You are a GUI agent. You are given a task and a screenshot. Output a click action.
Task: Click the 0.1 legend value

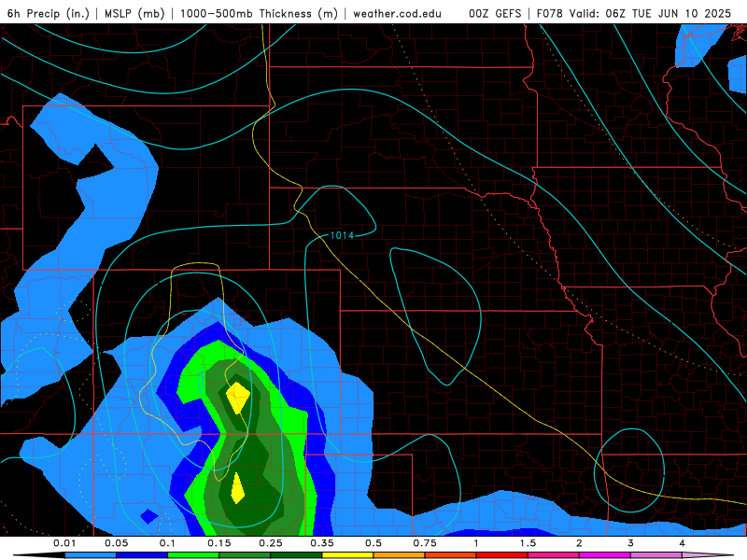click(167, 543)
